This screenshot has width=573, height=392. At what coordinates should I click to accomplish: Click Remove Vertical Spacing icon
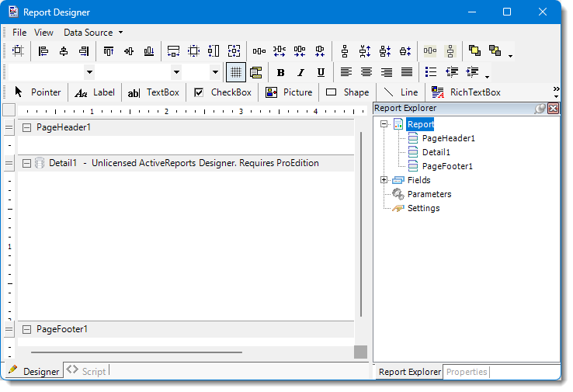coord(405,51)
